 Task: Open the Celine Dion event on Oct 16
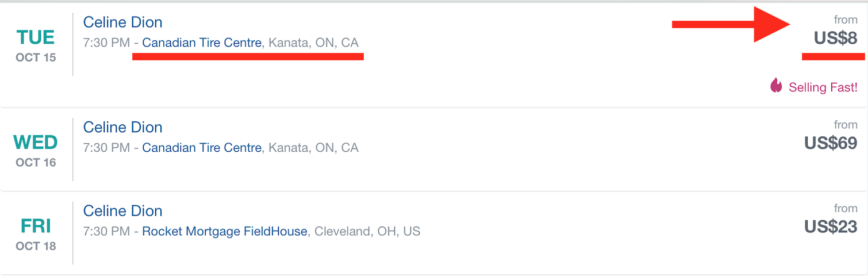pos(123,127)
